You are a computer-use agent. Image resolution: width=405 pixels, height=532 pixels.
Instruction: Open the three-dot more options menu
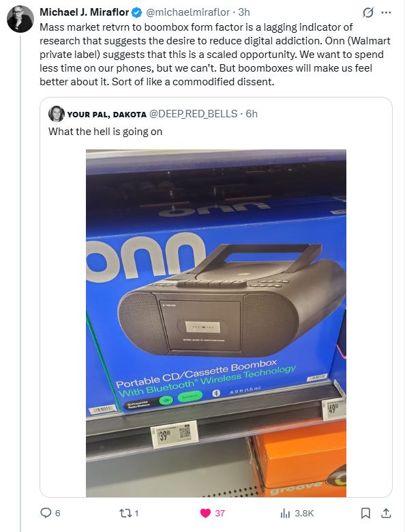(386, 12)
